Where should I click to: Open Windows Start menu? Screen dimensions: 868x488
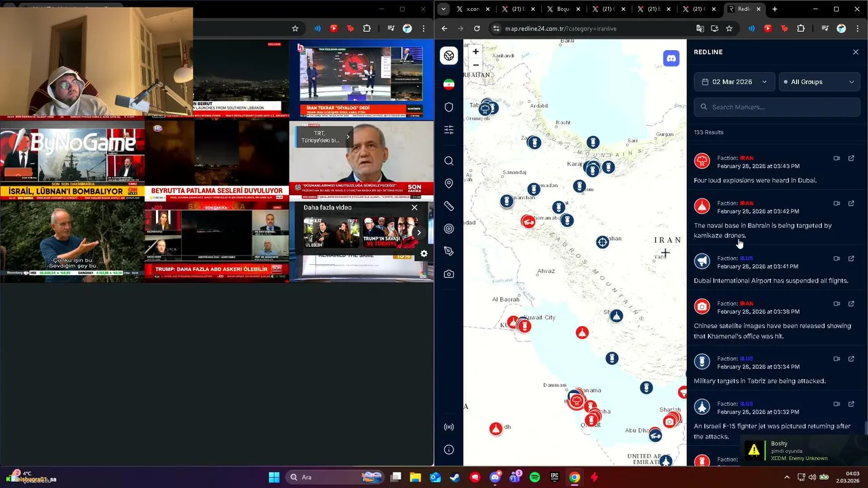274,477
